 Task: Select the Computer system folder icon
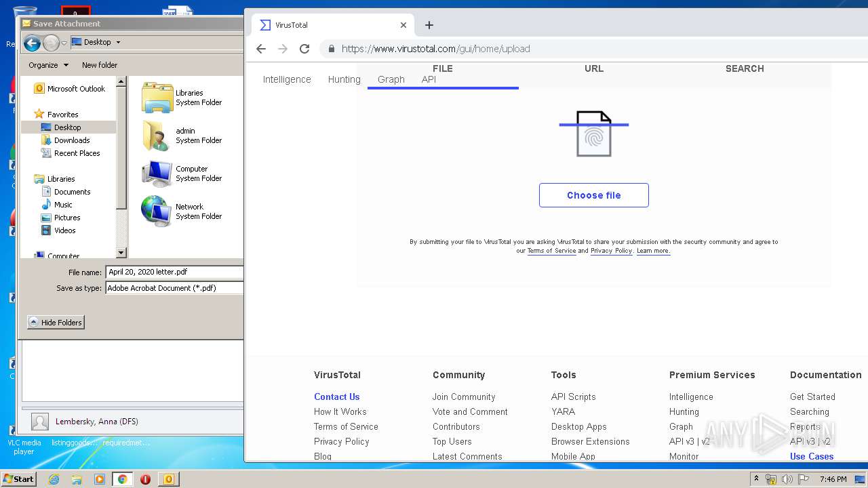tap(157, 174)
